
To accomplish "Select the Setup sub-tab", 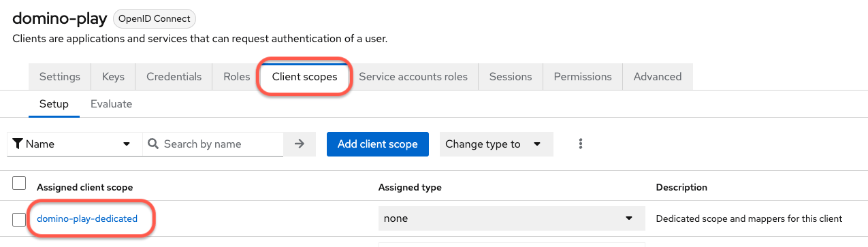I will (x=54, y=104).
